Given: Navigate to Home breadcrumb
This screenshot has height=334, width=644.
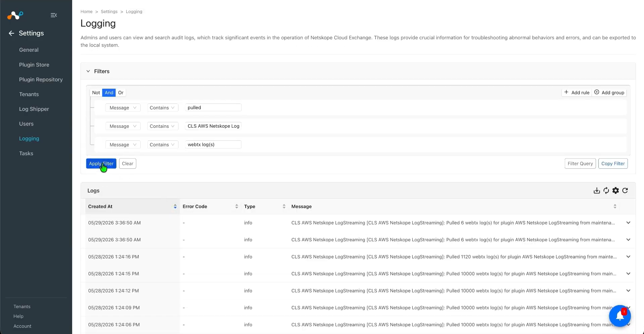Looking at the screenshot, I should click(87, 12).
